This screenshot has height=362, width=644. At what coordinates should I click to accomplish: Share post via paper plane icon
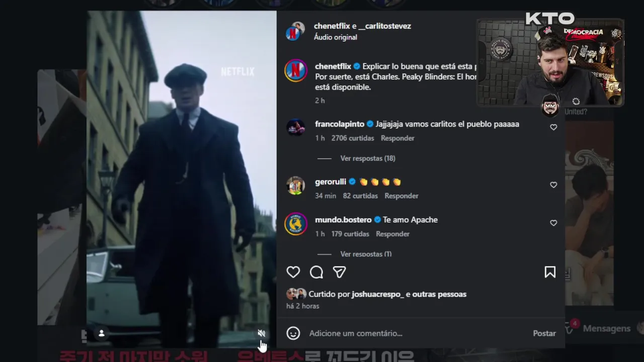click(340, 272)
